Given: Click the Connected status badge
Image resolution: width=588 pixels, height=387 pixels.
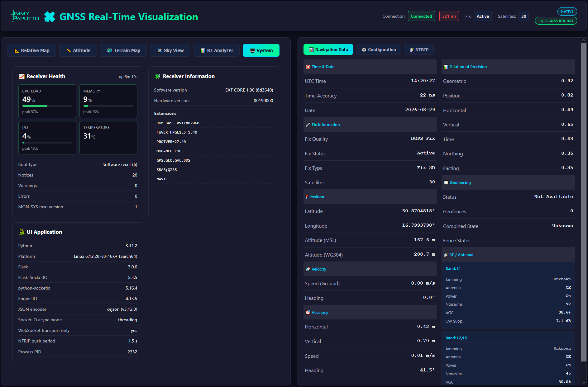Looking at the screenshot, I should [421, 16].
